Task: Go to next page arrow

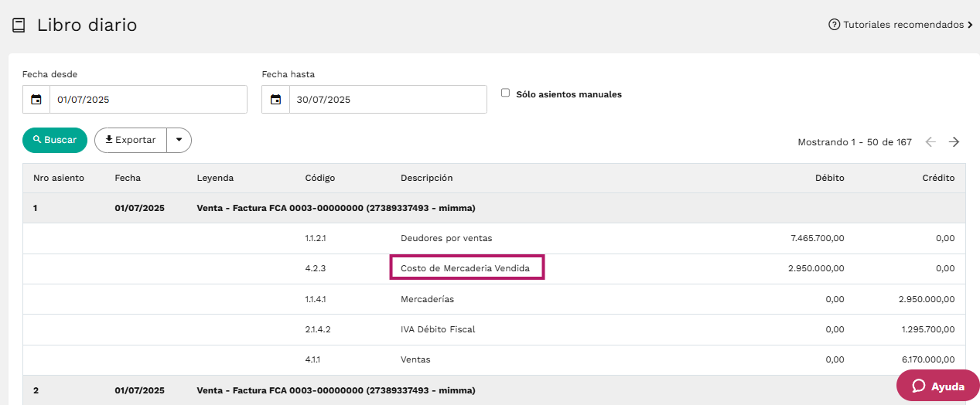Action: click(954, 142)
